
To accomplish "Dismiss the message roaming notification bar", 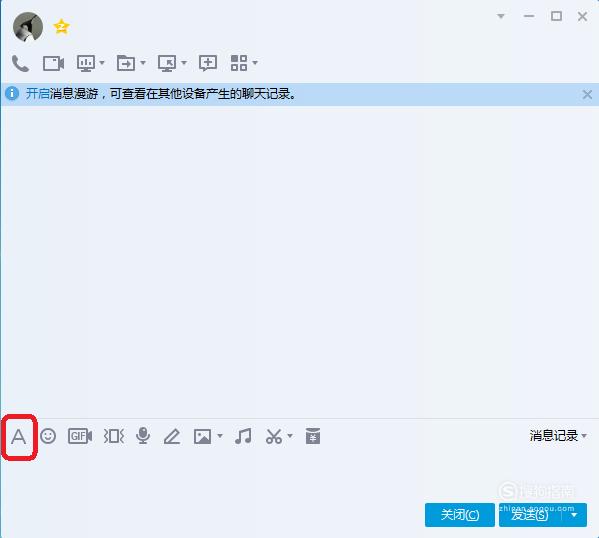I will pos(587,94).
